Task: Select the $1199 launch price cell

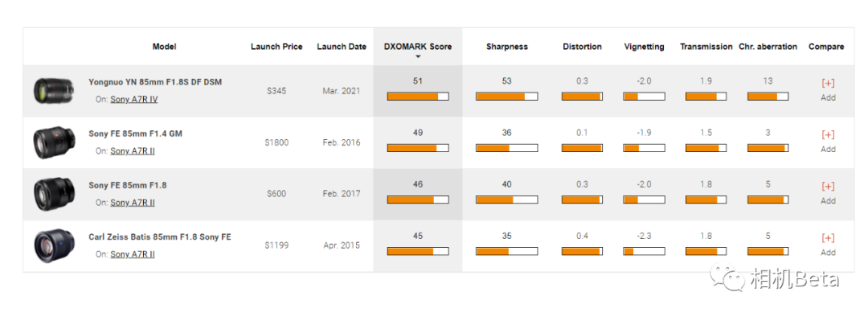Action: click(x=276, y=245)
